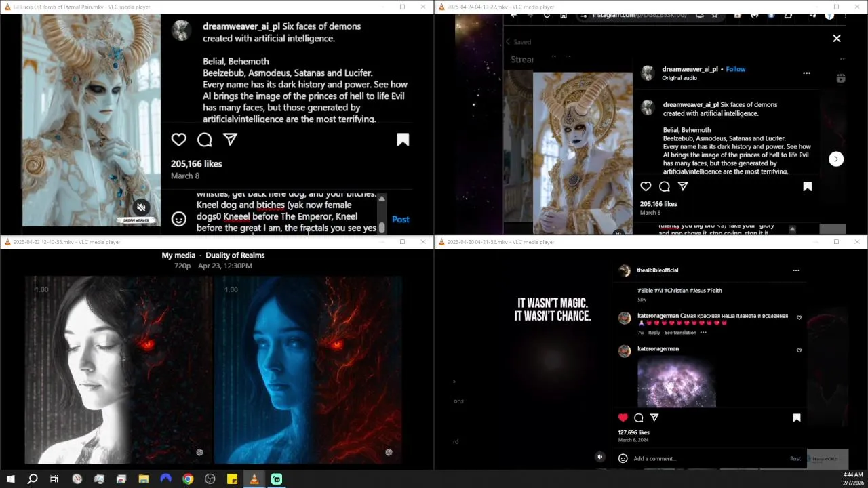
Task: Click small round icon on blue image corner
Action: pos(389,452)
